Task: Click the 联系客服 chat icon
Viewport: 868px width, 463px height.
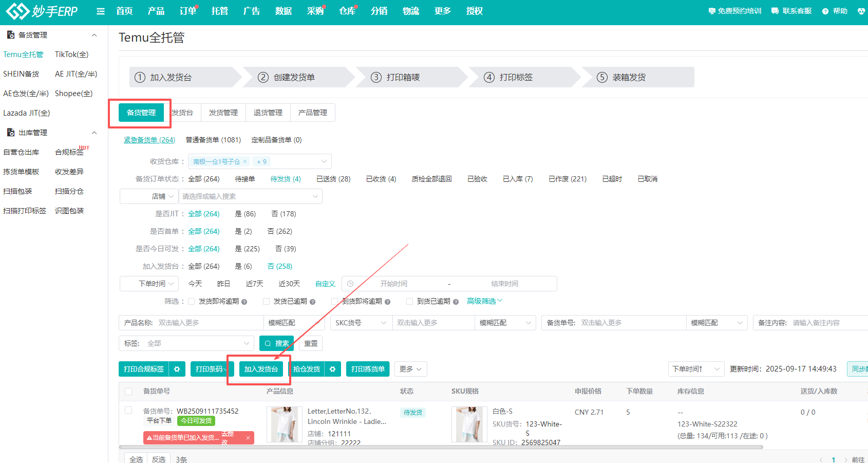Action: (x=775, y=11)
